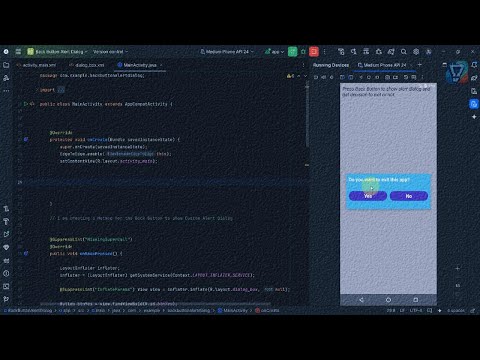Click the override gutter icon beside onBackPressed

click(x=26, y=254)
